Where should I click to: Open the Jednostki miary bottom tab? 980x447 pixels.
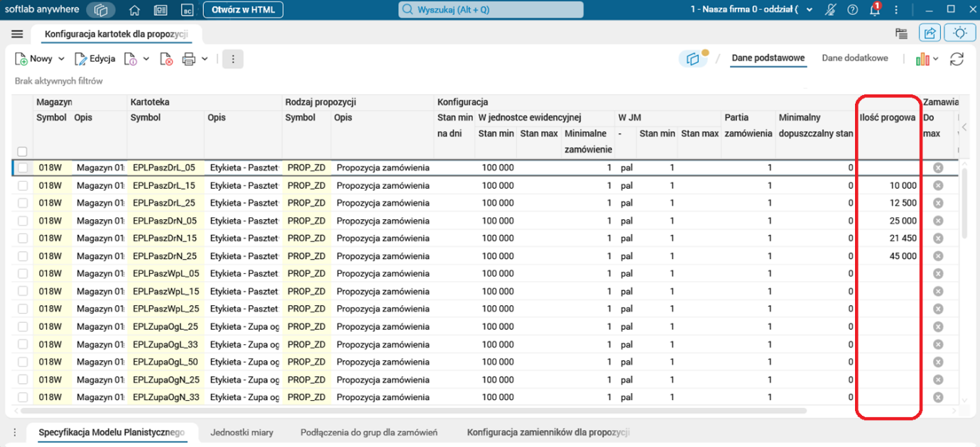point(241,432)
